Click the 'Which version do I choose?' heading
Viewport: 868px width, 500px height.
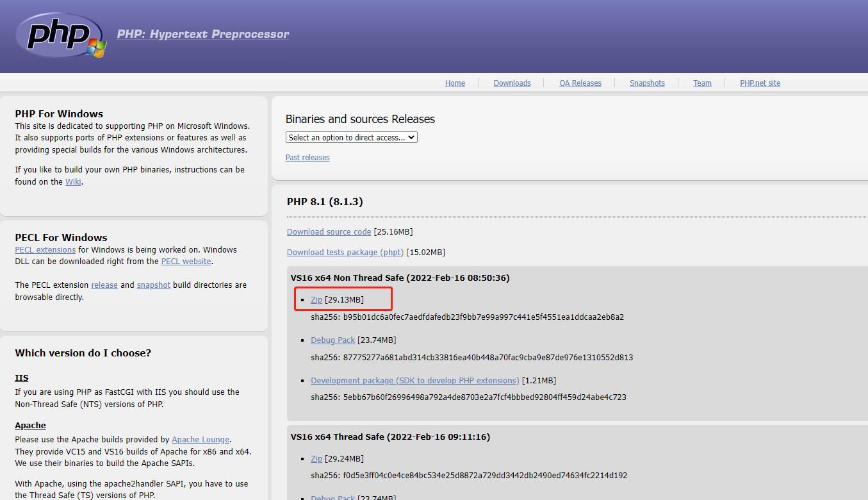point(83,353)
